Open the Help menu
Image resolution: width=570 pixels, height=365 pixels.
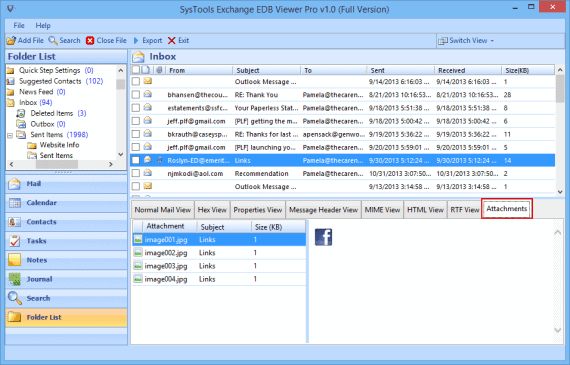tap(43, 25)
